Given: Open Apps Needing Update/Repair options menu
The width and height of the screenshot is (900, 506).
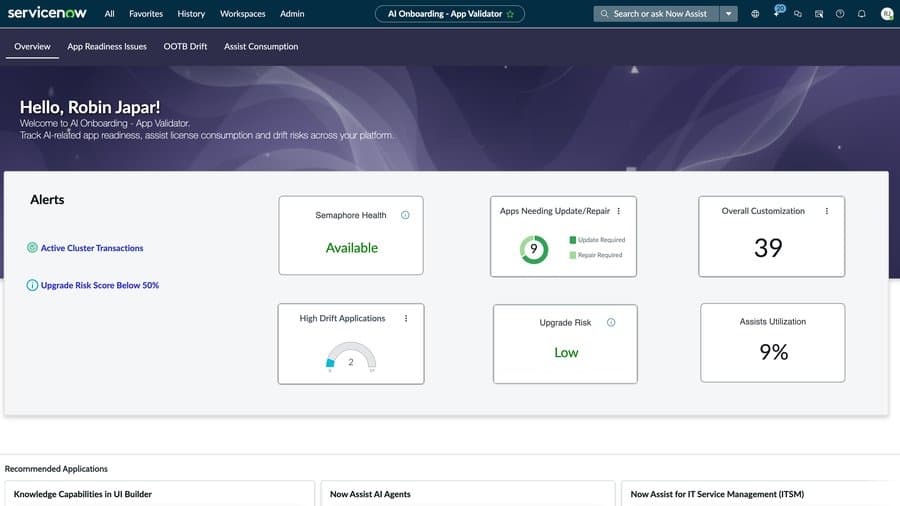Looking at the screenshot, I should [619, 211].
